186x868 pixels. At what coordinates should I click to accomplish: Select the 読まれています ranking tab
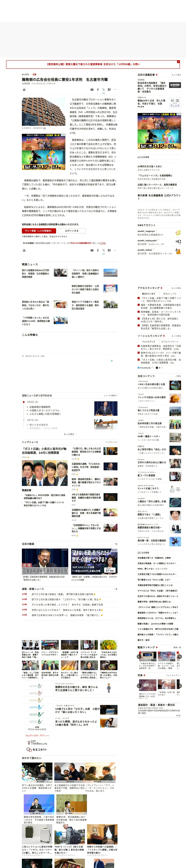148,294
